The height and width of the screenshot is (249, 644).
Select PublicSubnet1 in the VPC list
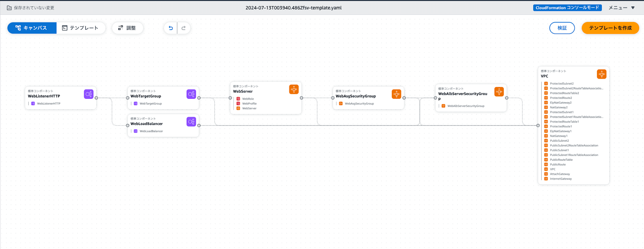(559, 150)
